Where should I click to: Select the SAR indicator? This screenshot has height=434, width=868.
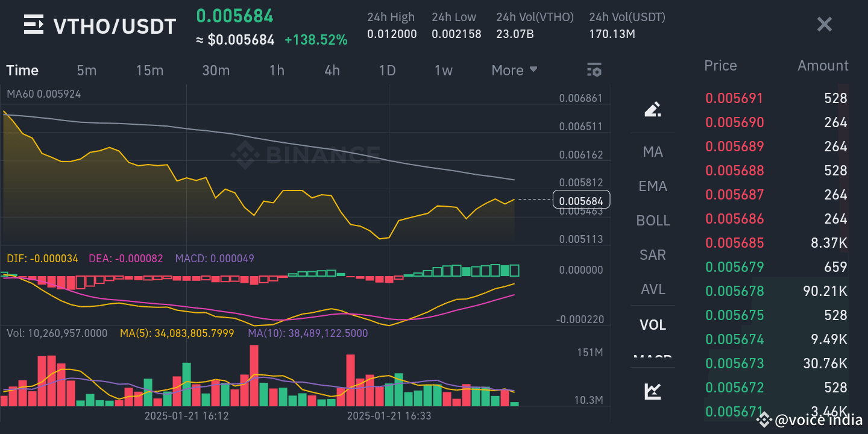653,255
